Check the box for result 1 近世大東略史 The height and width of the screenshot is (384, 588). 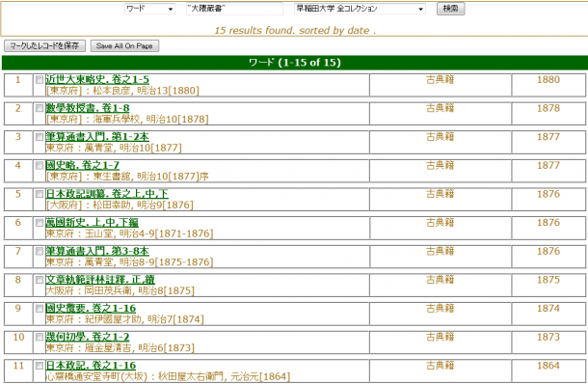pyautogui.click(x=40, y=79)
